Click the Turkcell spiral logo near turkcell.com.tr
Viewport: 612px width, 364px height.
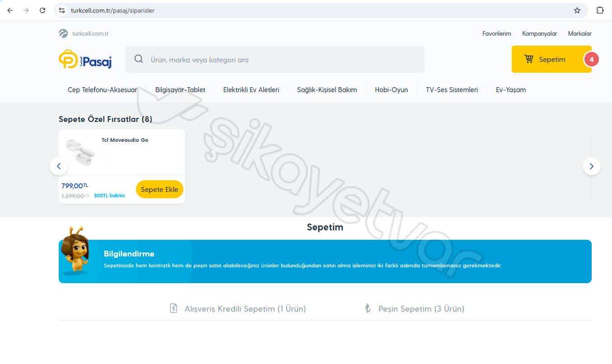point(63,33)
